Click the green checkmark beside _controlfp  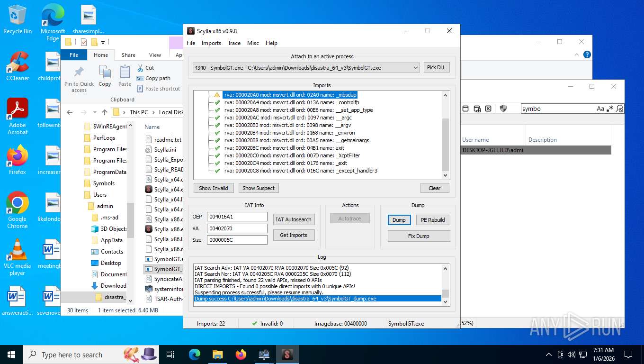(x=217, y=102)
